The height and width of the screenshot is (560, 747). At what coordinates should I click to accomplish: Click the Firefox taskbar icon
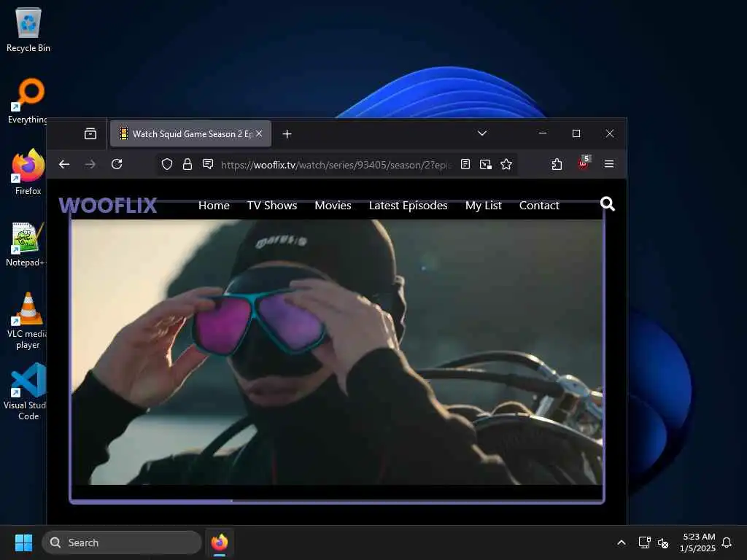(220, 542)
